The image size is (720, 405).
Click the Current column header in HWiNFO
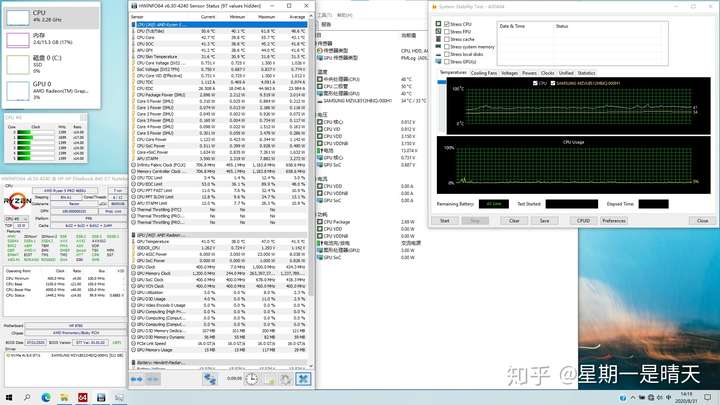click(208, 17)
